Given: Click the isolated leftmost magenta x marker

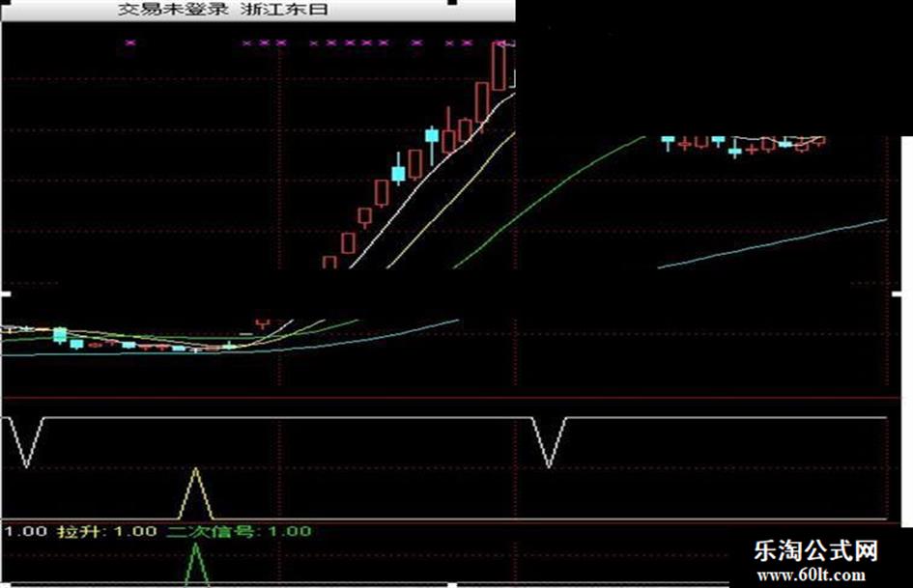Looking at the screenshot, I should tap(130, 42).
